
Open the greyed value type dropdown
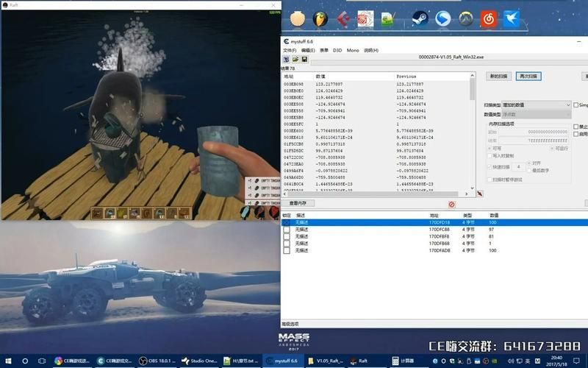(x=537, y=114)
